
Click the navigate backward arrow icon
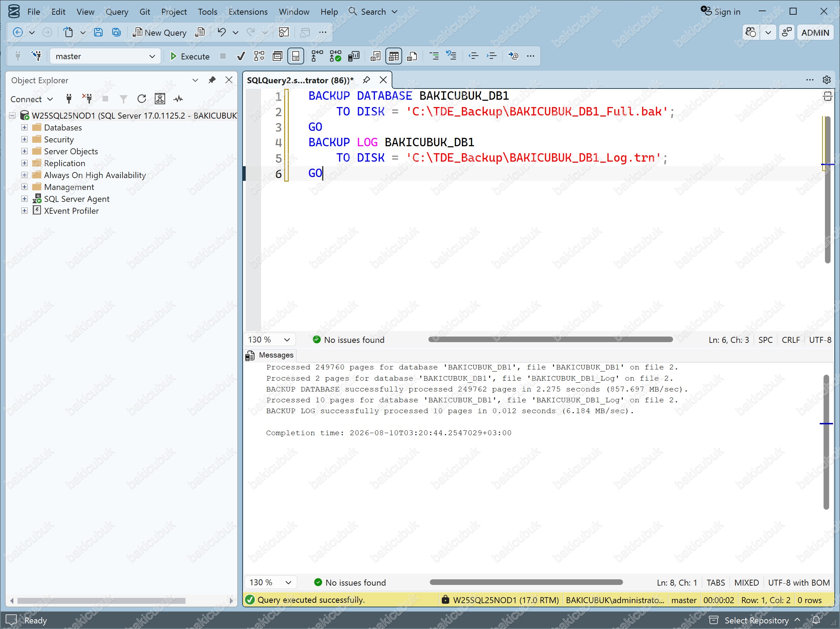tap(17, 32)
